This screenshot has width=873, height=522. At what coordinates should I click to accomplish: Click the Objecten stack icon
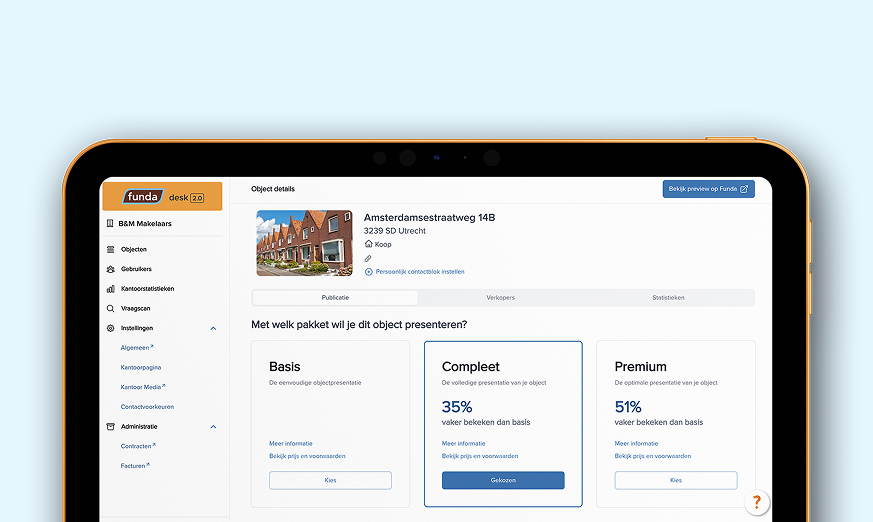tap(110, 249)
